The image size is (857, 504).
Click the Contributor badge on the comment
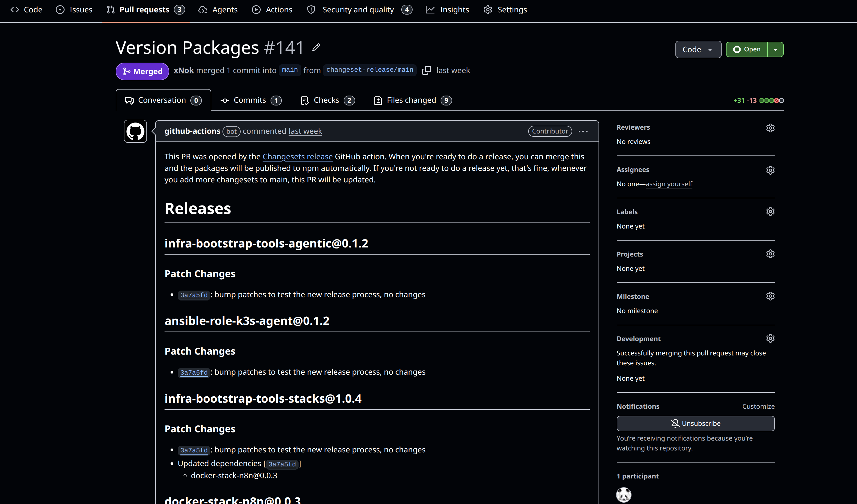(x=550, y=131)
